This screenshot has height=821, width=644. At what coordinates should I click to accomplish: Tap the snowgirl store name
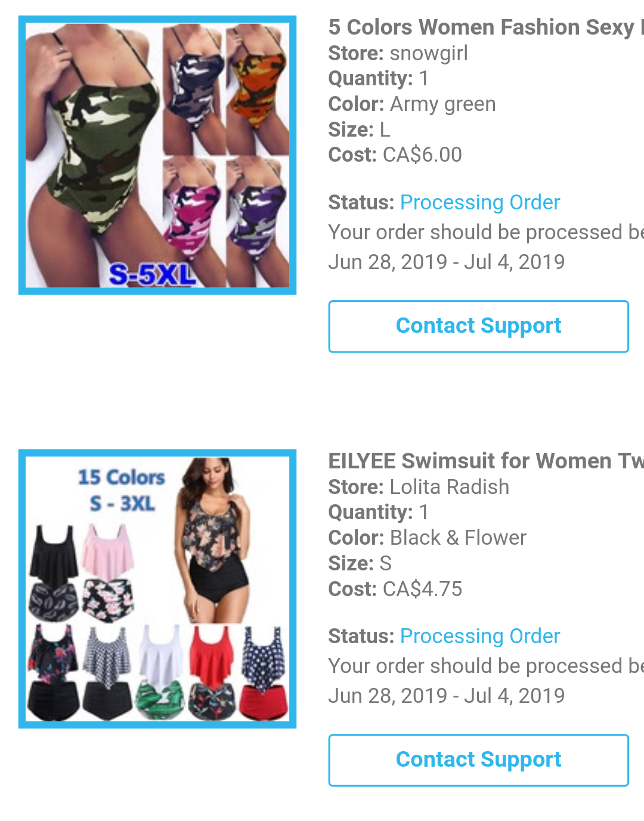[x=429, y=53]
